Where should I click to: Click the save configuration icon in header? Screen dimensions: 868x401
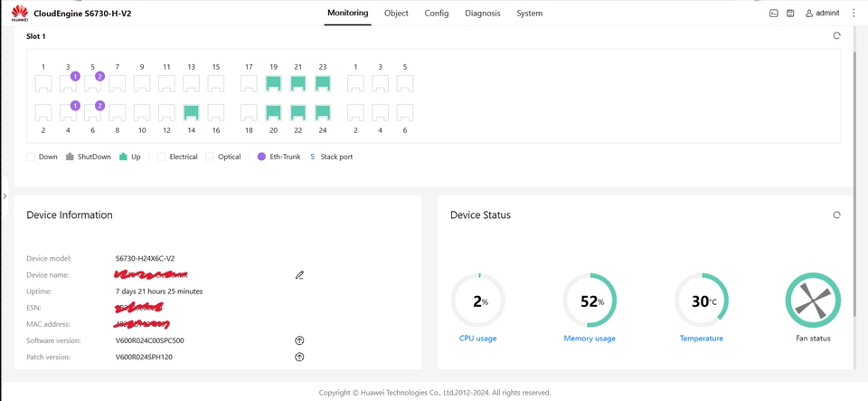click(x=790, y=14)
